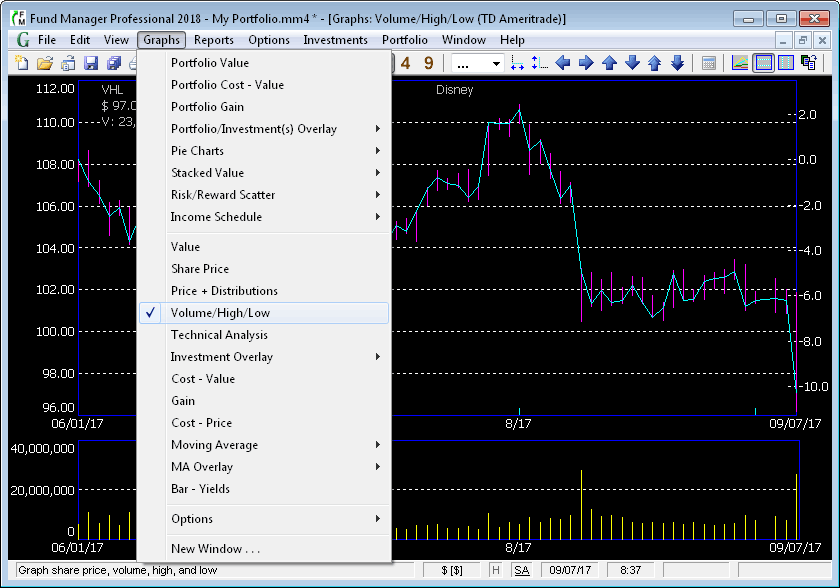Click the vertical axis autoscale icon

539,63
